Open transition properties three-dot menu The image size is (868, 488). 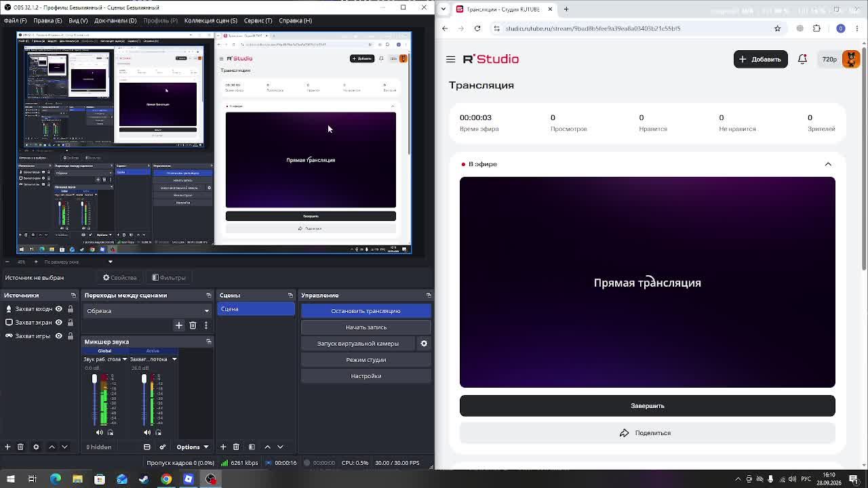click(206, 325)
